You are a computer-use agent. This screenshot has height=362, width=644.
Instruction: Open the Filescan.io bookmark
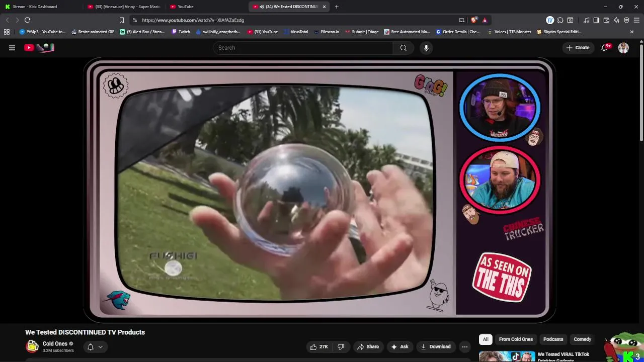point(326,32)
